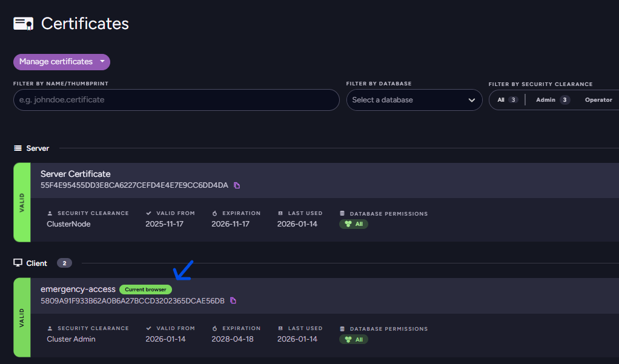Click the emergency-access security clearance person icon
Viewport: 619px width, 364px height.
pos(50,329)
